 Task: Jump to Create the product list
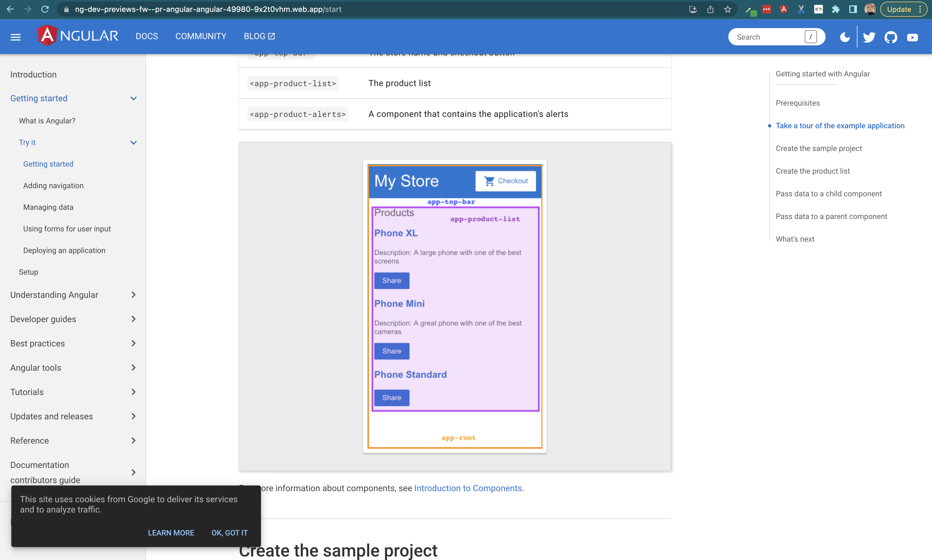coord(812,171)
